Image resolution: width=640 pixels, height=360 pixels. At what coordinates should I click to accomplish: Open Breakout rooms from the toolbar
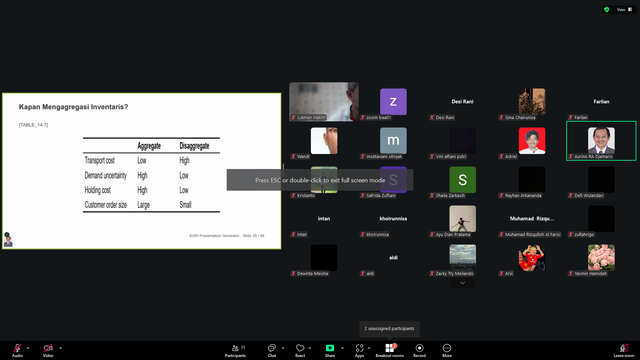point(390,350)
